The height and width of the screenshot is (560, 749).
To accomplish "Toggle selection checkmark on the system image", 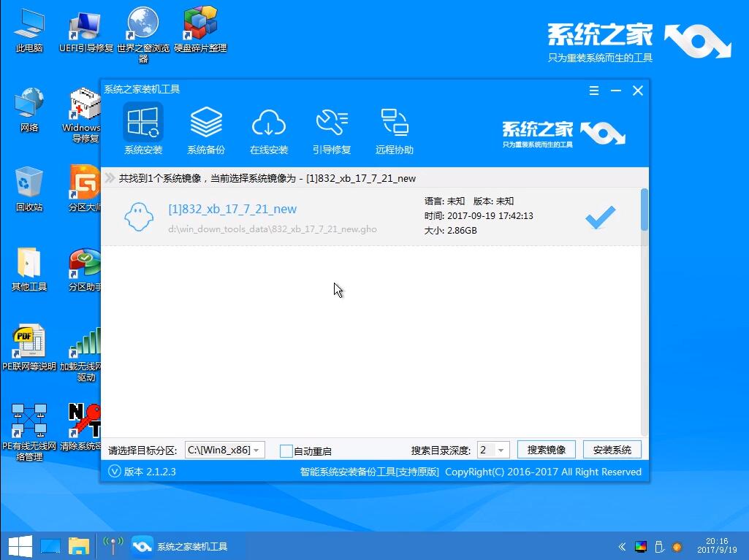I will 599,217.
